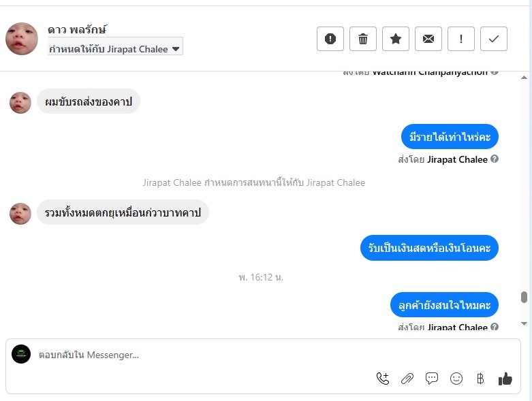The width and height of the screenshot is (532, 401).
Task: Open saved replies with the speech bubble icon
Action: (432, 379)
